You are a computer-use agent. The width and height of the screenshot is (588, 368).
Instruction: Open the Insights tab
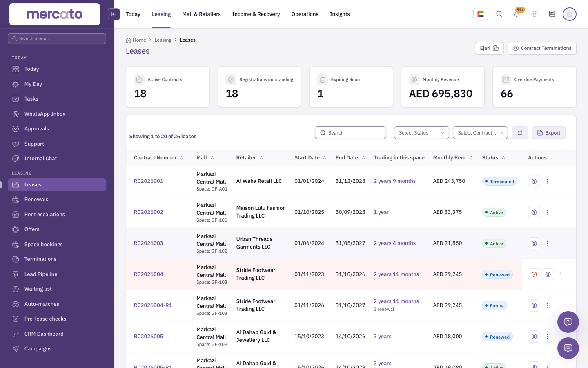[x=340, y=14]
